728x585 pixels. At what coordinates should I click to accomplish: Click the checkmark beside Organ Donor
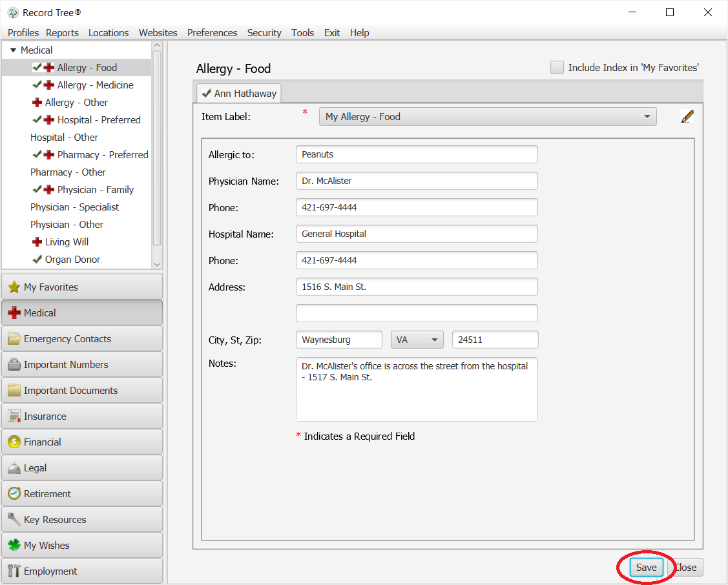tap(37, 259)
